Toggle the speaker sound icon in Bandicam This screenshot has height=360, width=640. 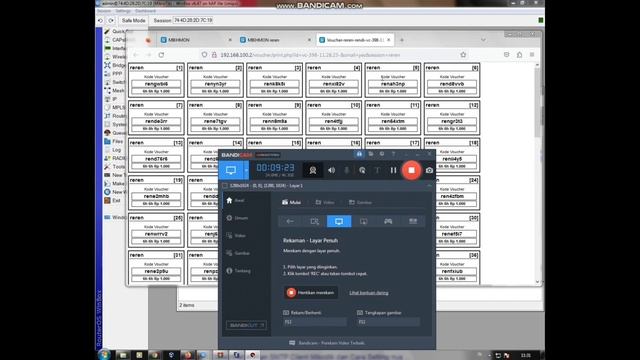331,170
